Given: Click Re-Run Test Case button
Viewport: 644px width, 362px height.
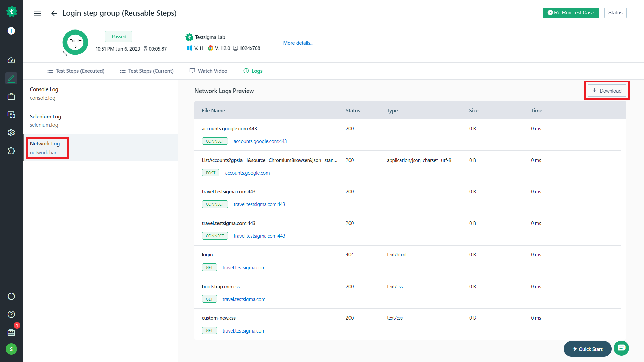Looking at the screenshot, I should [571, 13].
